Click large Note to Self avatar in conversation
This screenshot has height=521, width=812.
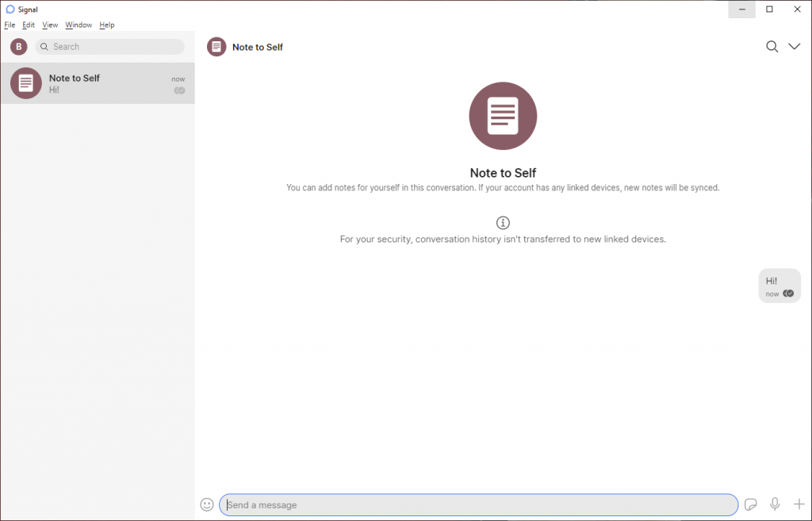(503, 116)
